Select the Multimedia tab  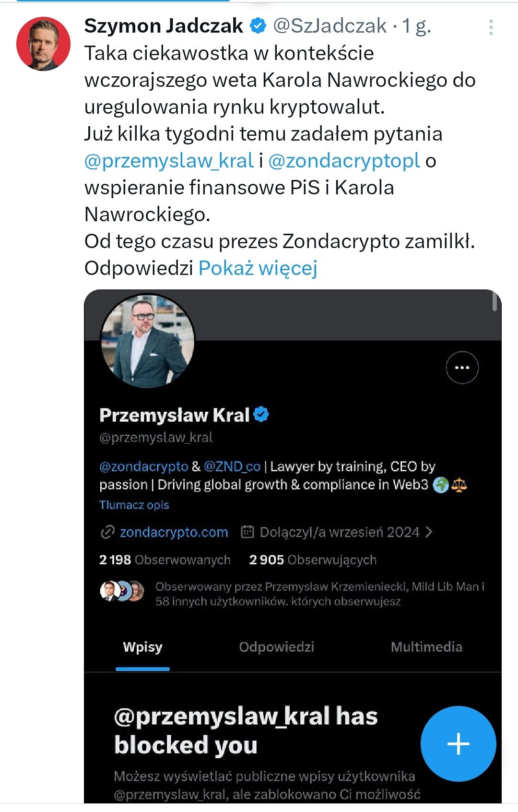click(426, 647)
